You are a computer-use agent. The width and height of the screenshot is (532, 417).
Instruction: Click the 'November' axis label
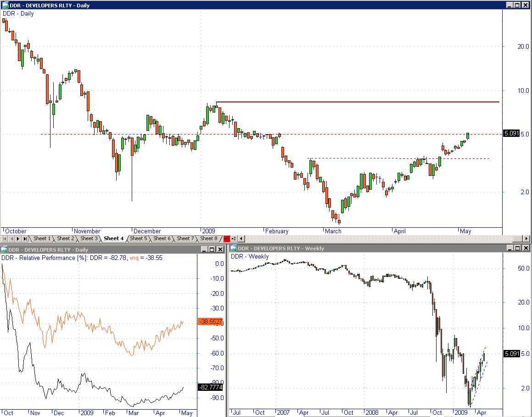87,231
